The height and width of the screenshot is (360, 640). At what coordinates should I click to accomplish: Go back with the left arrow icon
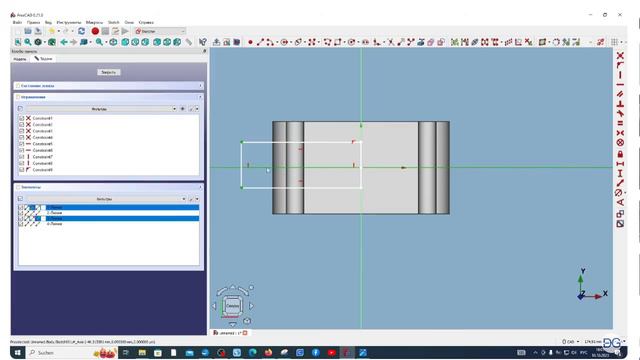tap(64, 42)
